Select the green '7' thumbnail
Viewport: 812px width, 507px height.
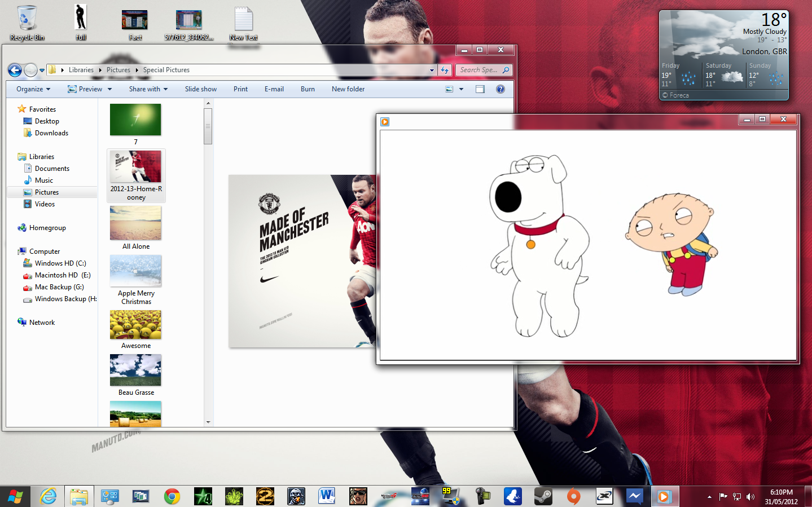point(135,120)
